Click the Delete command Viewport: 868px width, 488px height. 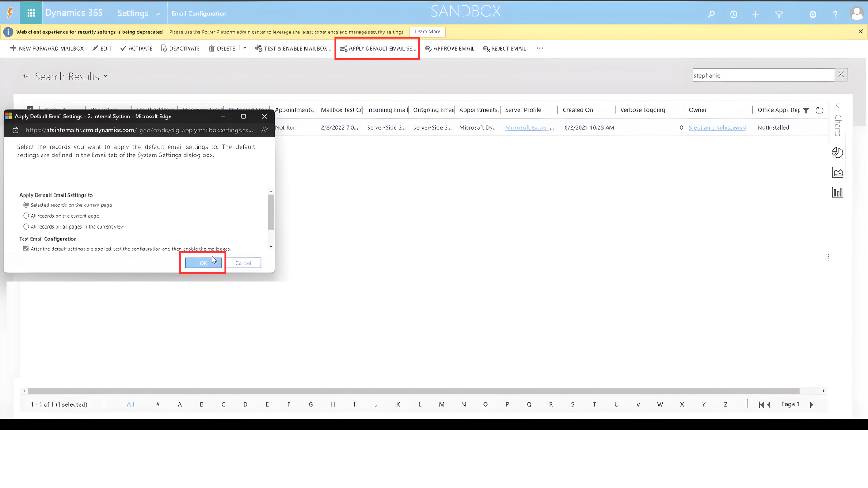pos(222,48)
